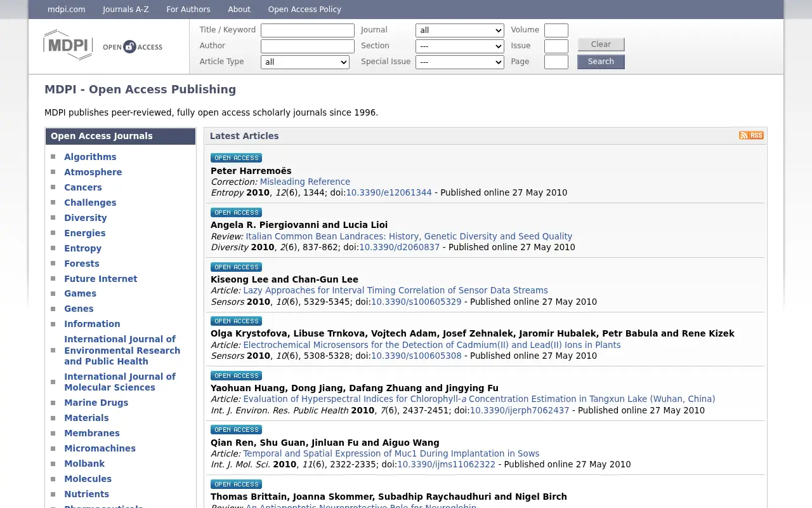The height and width of the screenshot is (508, 812).
Task: Open the Information journal link
Action: pyautogui.click(x=92, y=324)
